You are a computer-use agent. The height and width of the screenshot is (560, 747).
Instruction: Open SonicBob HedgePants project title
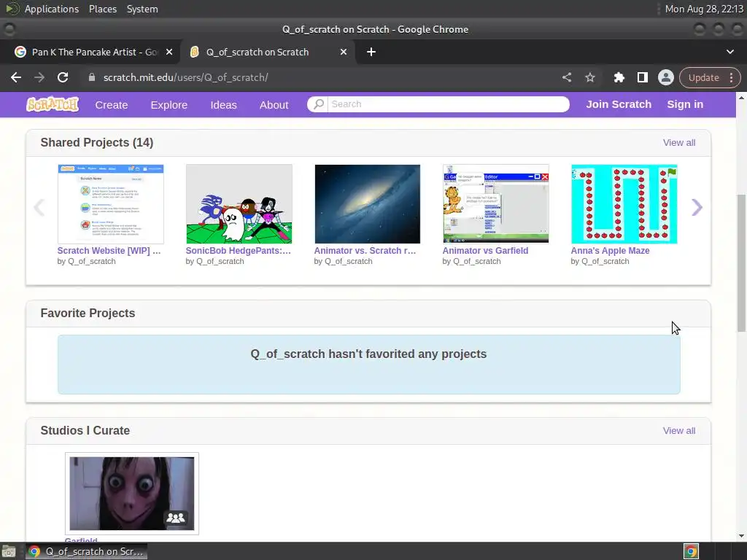pos(239,251)
